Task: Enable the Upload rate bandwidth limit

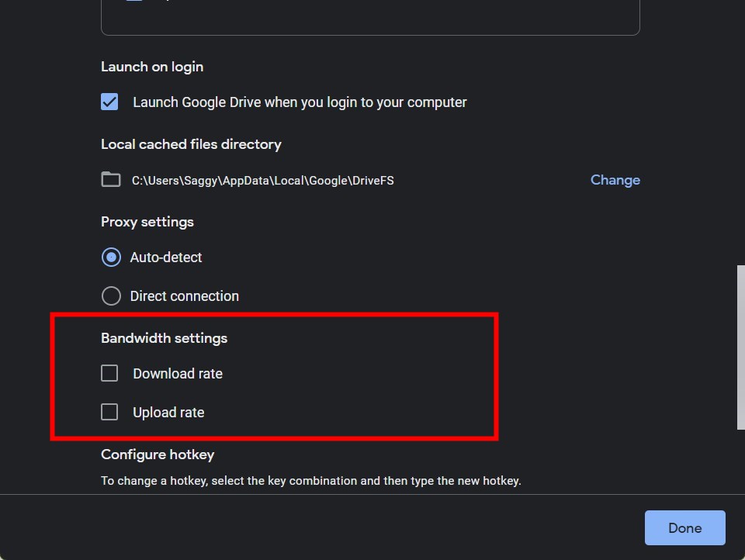Action: click(x=109, y=412)
